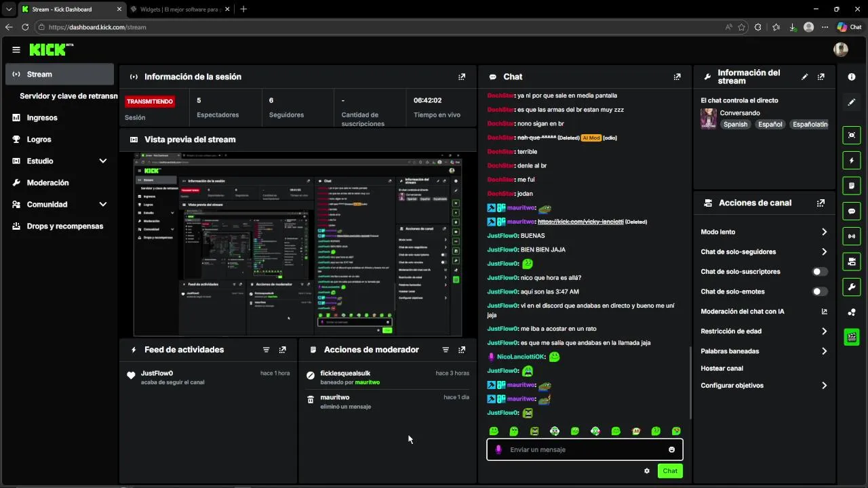
Task: Toggle the session info broadcast widget
Action: coord(852,236)
